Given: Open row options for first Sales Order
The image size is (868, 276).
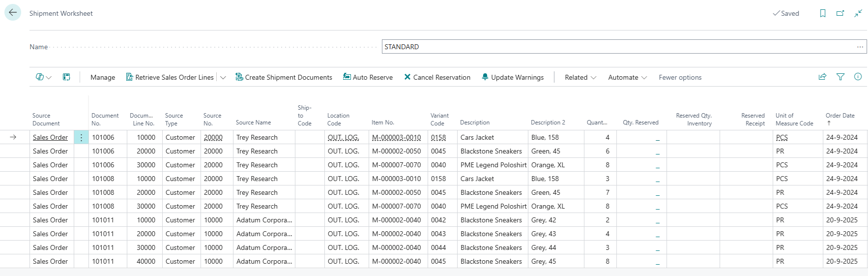Looking at the screenshot, I should (81, 138).
